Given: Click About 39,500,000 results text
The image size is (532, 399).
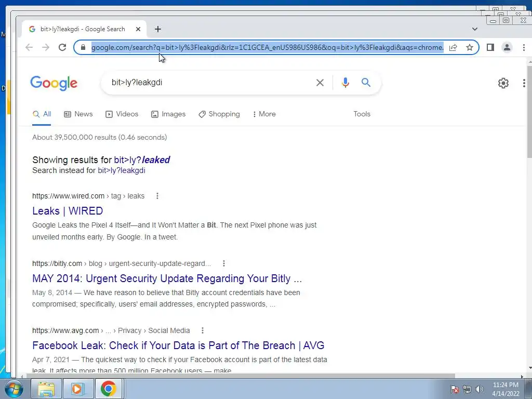Looking at the screenshot, I should (99, 137).
